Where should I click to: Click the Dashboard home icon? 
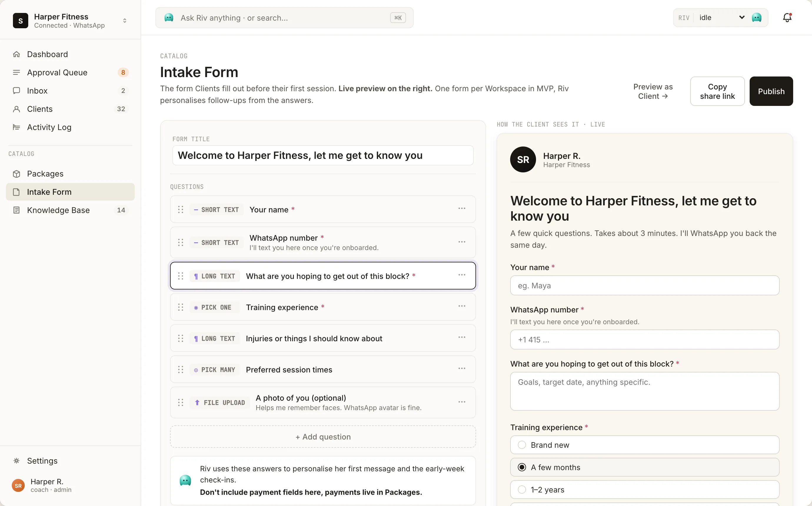tap(16, 54)
